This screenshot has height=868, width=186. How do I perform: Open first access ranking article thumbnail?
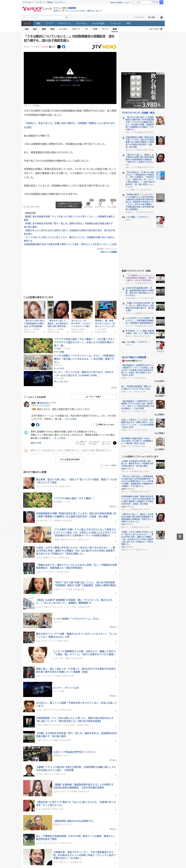(x=160, y=121)
